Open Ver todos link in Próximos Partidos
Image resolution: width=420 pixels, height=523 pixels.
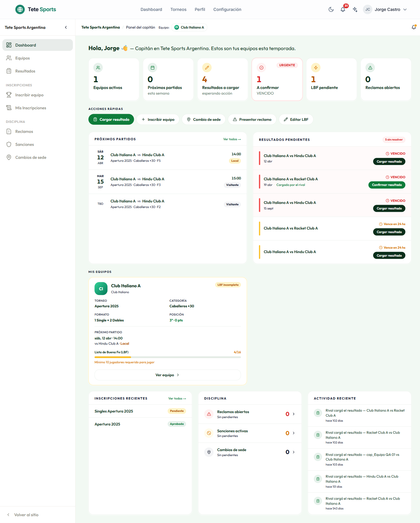tap(232, 139)
